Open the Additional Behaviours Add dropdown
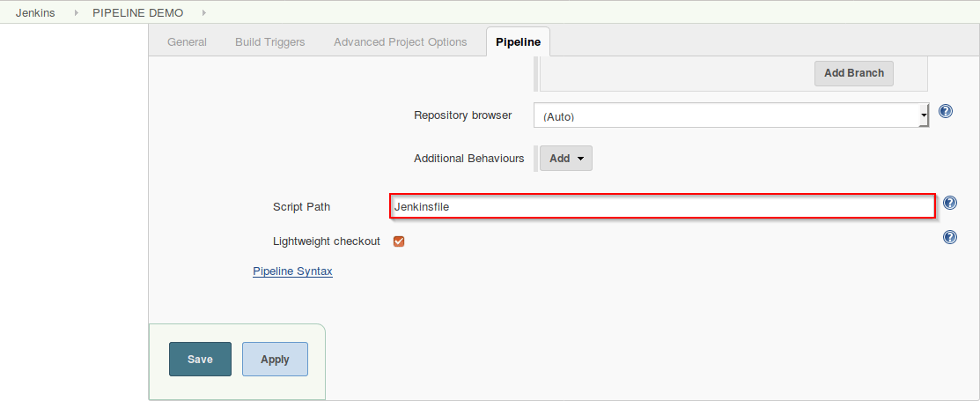 point(565,159)
